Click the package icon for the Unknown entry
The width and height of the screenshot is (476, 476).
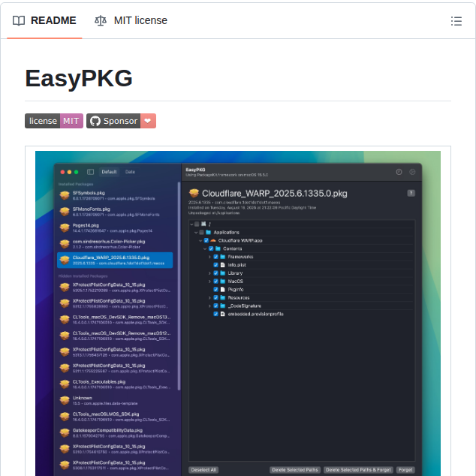65,400
